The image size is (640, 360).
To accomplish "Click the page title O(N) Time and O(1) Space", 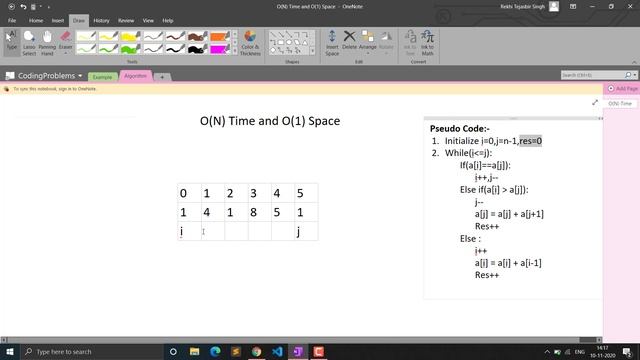I will click(270, 121).
